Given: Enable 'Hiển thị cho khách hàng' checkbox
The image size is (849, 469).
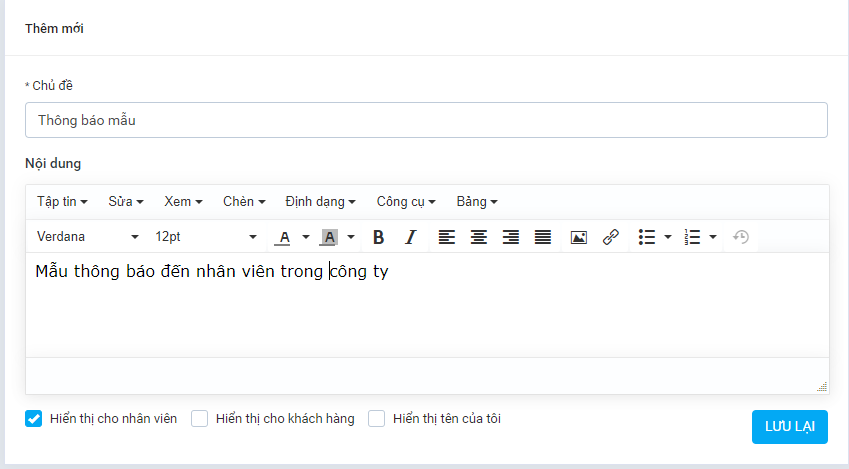Looking at the screenshot, I should click(200, 419).
